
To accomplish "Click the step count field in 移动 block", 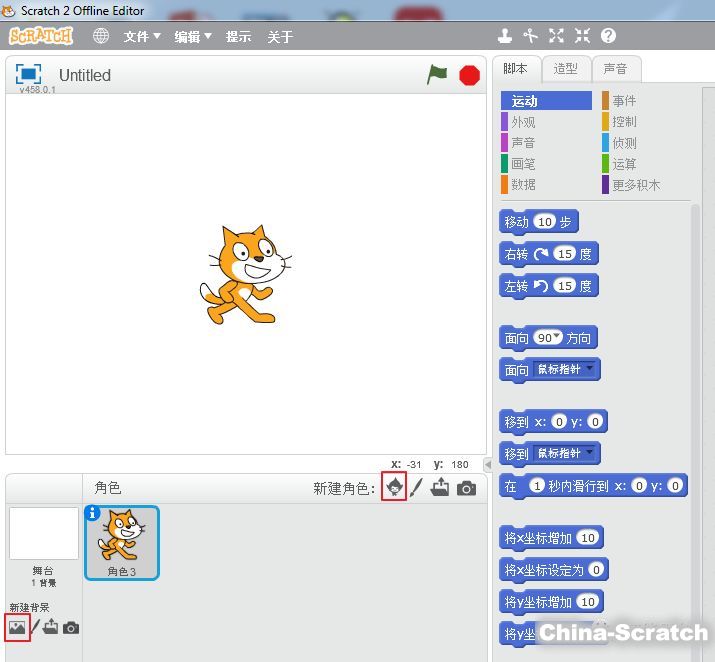I will (x=544, y=222).
